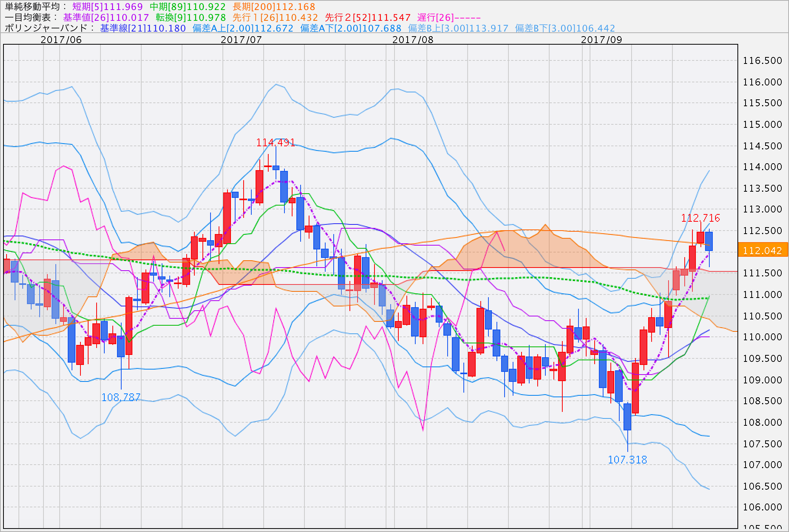Click the 108.000 price axis label
The image size is (789, 532).
pyautogui.click(x=762, y=422)
